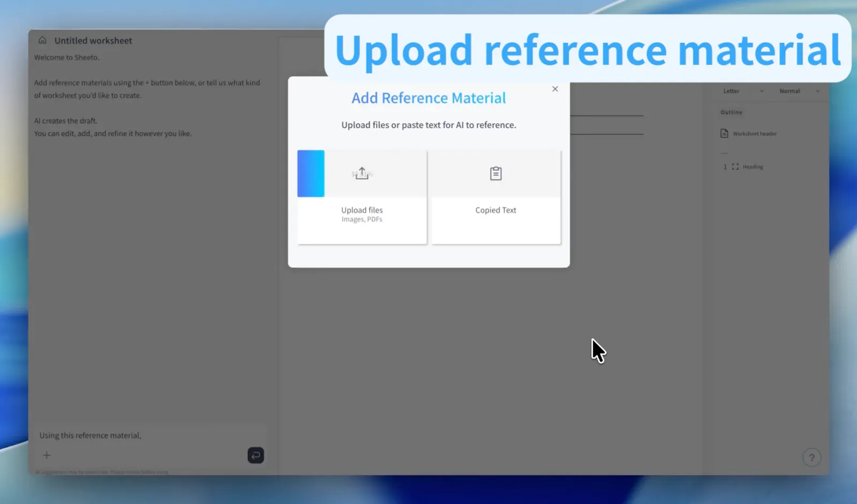Choose the Copied Text card
The width and height of the screenshot is (857, 504).
click(496, 197)
